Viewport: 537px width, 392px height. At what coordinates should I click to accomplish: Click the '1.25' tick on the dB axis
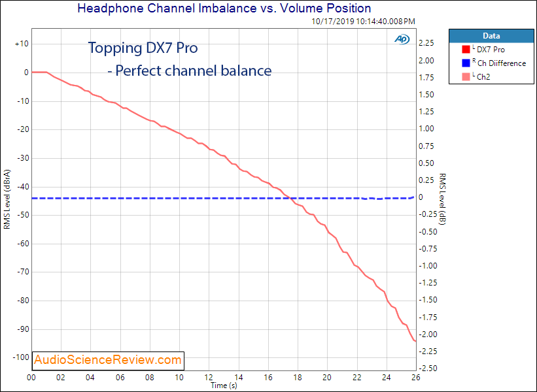[x=426, y=112]
